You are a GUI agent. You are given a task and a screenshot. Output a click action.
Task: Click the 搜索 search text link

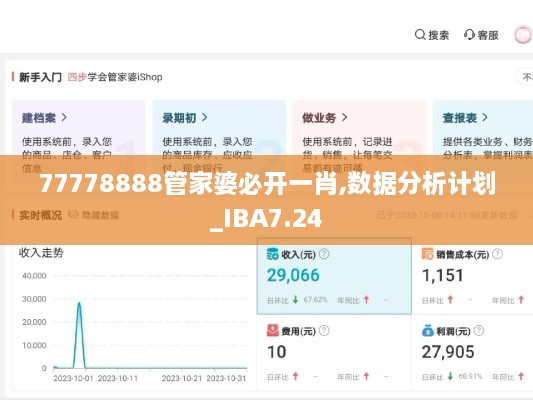(x=439, y=35)
